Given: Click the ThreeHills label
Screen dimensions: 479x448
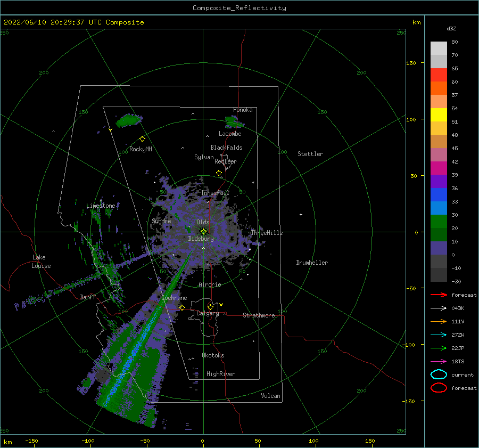Looking at the screenshot, I should tap(267, 233).
